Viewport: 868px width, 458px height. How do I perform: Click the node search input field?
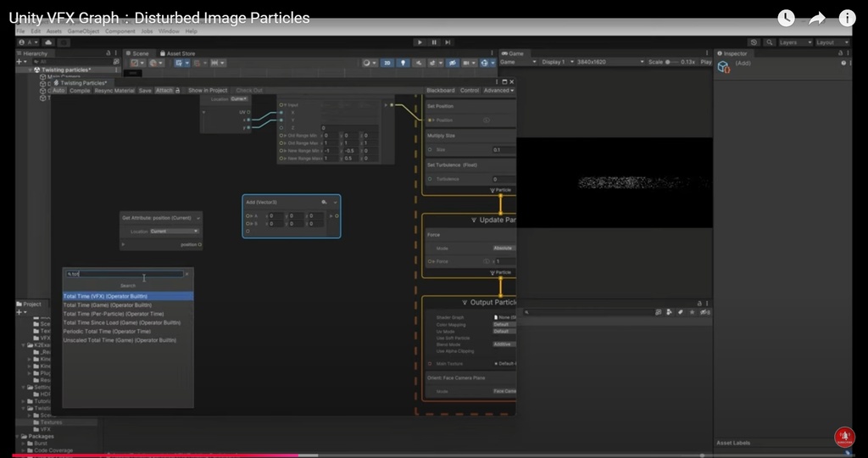tap(125, 274)
